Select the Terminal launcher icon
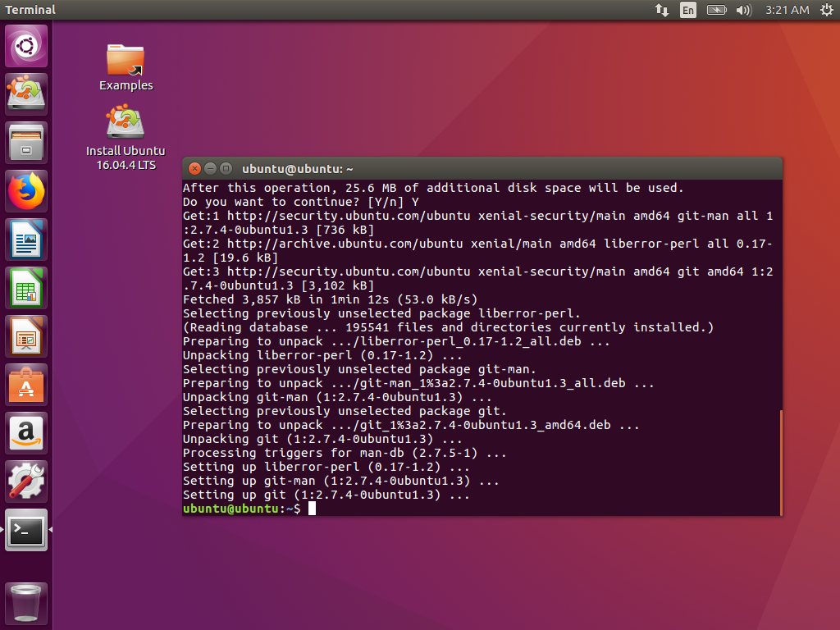 (x=25, y=530)
